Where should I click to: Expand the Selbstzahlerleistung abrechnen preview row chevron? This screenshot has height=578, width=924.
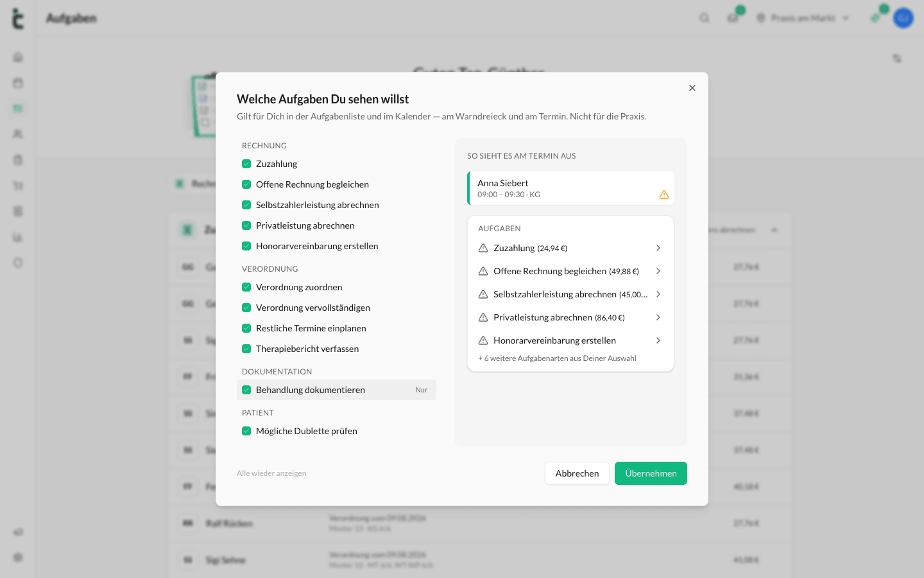click(x=658, y=294)
